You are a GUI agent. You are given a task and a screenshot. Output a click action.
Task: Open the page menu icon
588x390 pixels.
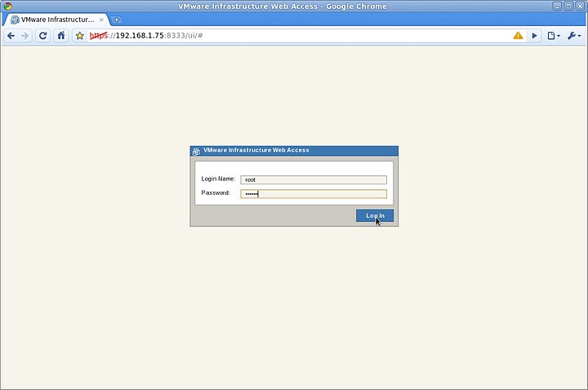click(553, 36)
